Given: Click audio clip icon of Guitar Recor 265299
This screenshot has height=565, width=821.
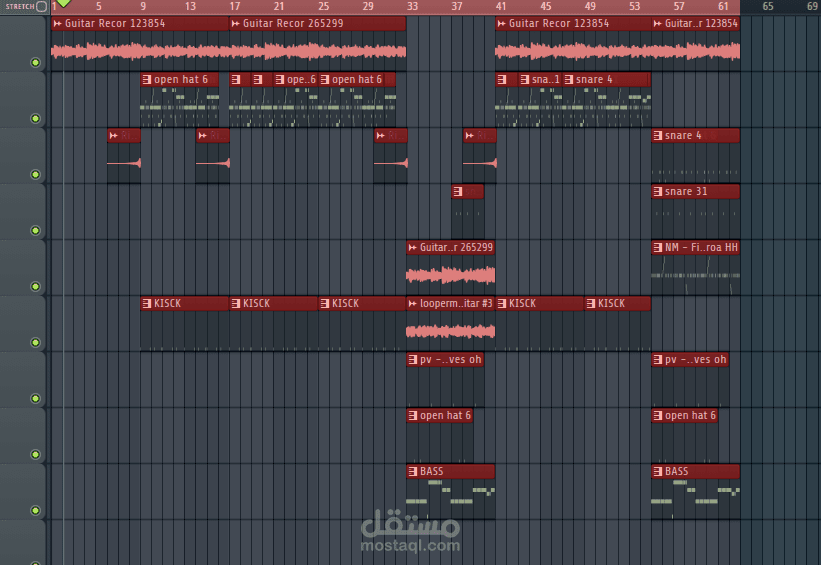Looking at the screenshot, I should 236,24.
